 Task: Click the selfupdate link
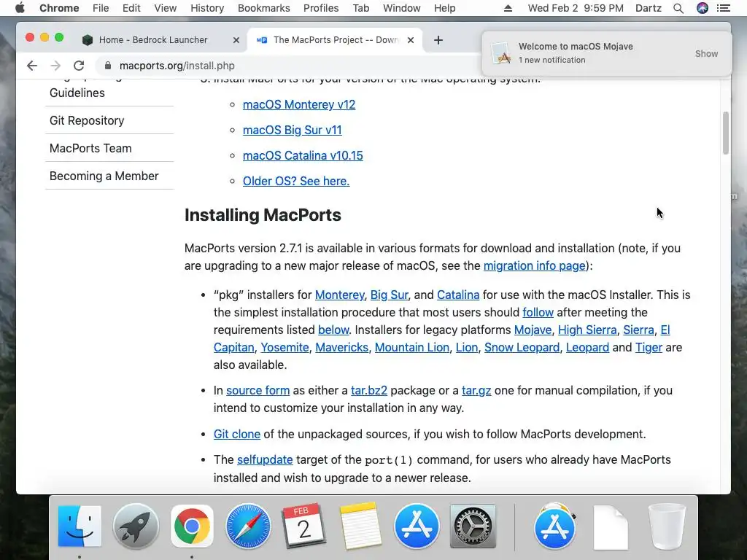point(265,460)
